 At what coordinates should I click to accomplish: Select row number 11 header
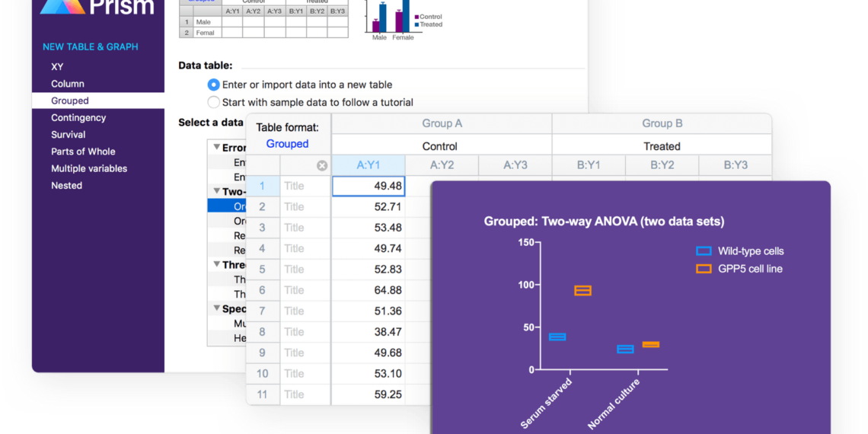263,394
